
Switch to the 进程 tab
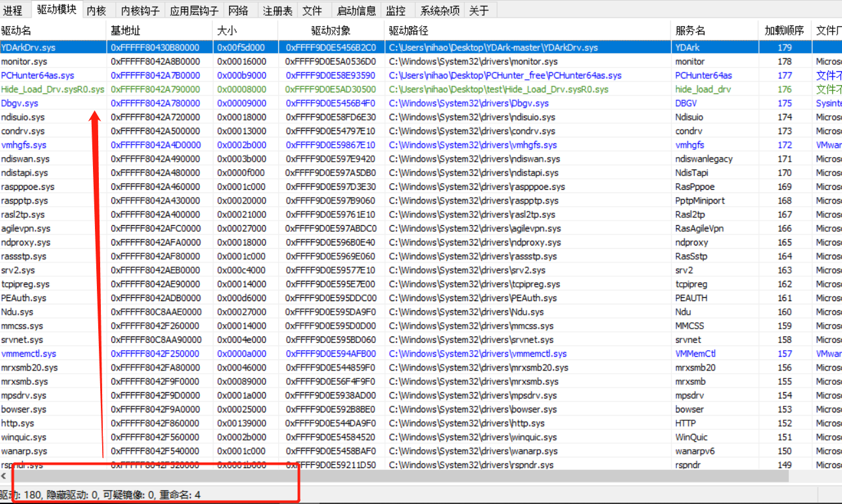click(12, 10)
